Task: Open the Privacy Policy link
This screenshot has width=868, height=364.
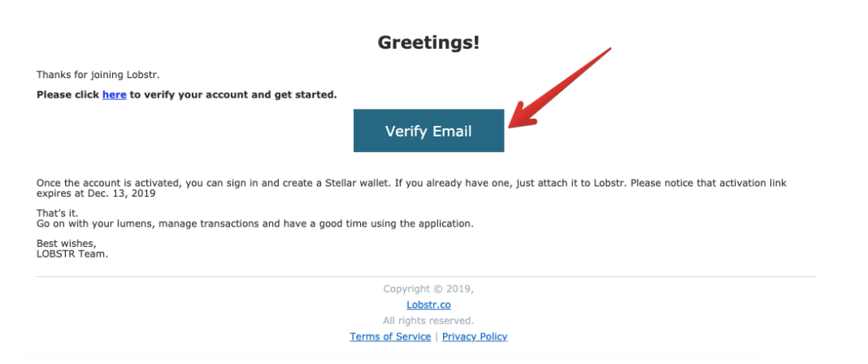Action: [x=475, y=336]
